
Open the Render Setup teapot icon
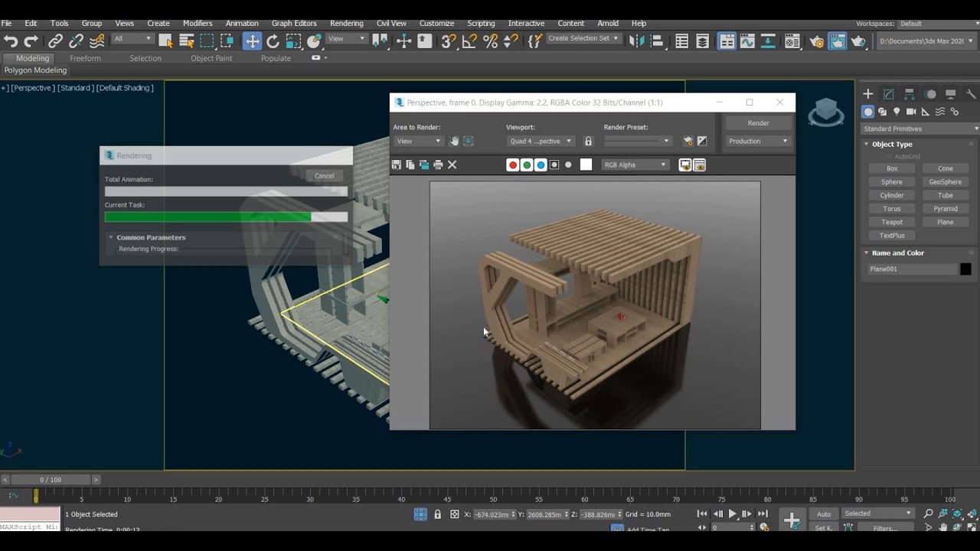click(x=817, y=41)
